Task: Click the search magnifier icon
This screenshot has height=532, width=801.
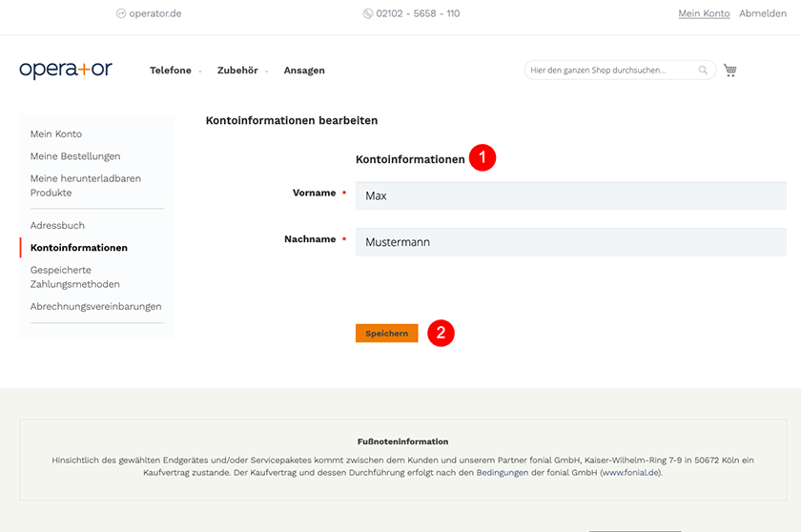Action: [x=703, y=70]
